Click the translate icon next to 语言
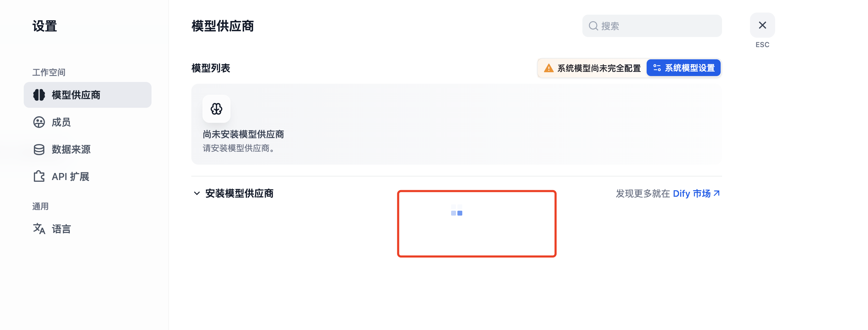The height and width of the screenshot is (330, 868). (39, 229)
